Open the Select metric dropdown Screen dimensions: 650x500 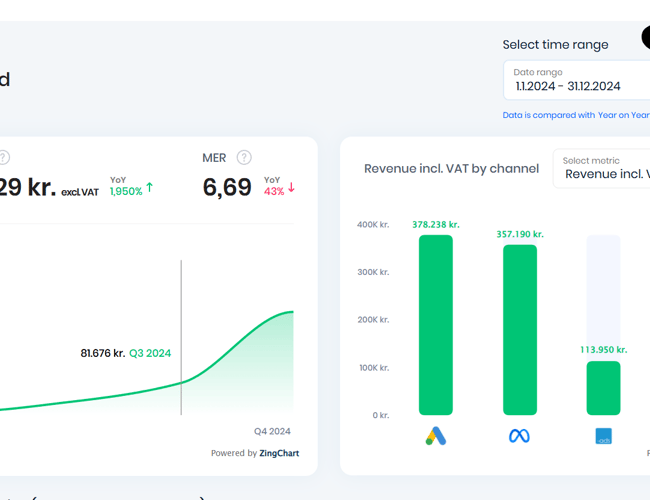coord(602,168)
